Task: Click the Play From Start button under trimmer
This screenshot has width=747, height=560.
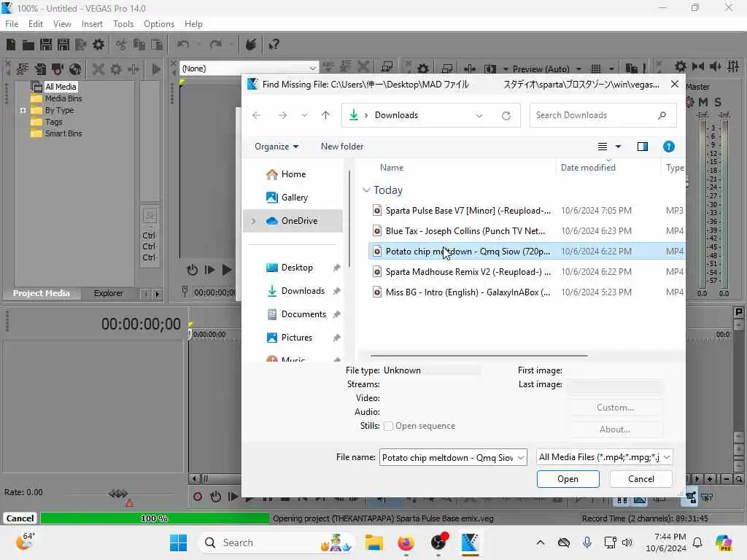Action: 209,270
